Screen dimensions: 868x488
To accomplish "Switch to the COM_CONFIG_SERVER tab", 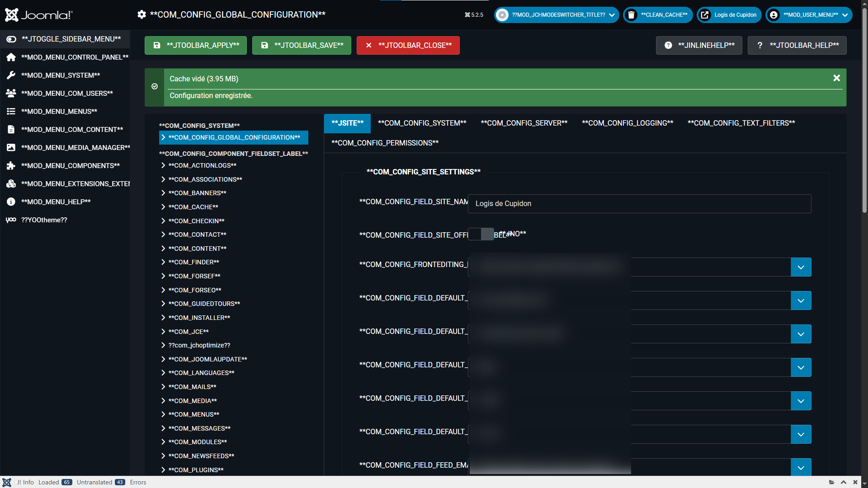I will [524, 123].
